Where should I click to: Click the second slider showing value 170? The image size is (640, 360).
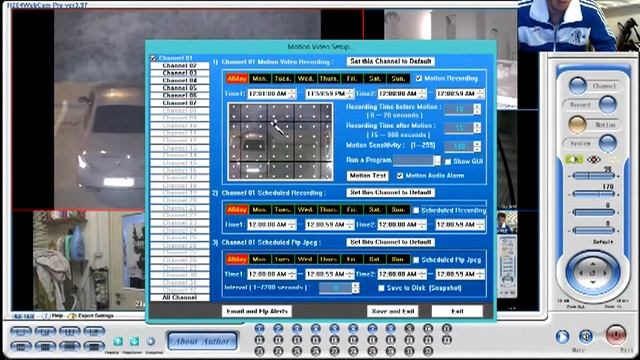click(593, 194)
